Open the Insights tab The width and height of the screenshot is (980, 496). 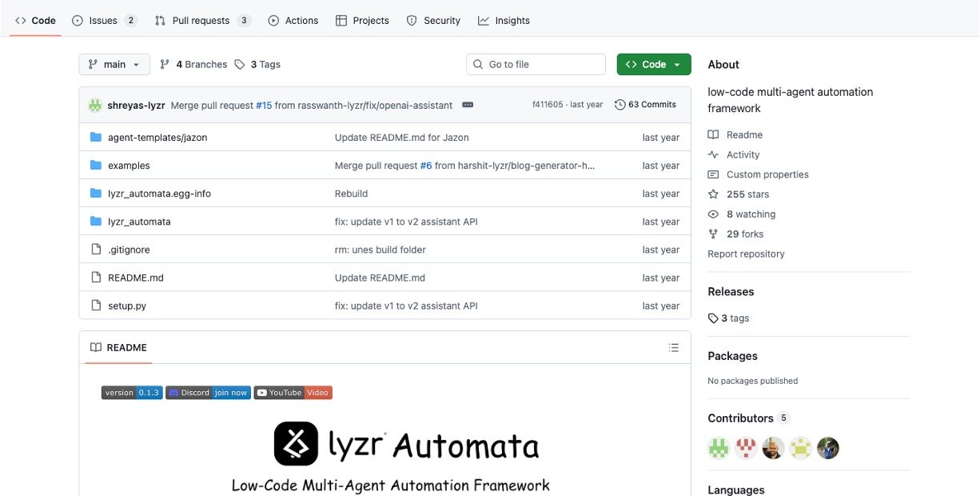pyautogui.click(x=504, y=20)
